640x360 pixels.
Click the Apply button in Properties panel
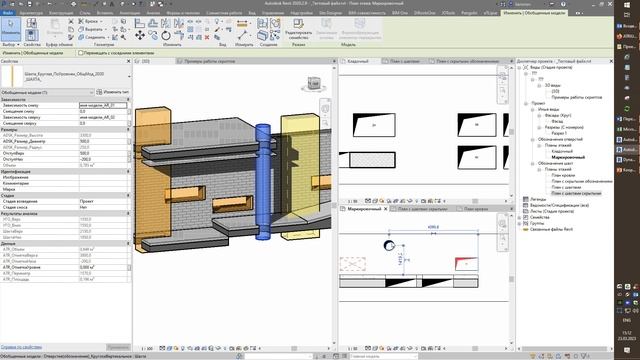(118, 347)
